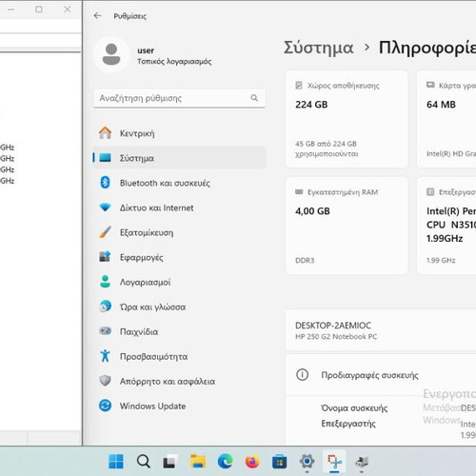Go back using the Settings back arrow
Viewport: 476px width, 476px height.
point(97,15)
